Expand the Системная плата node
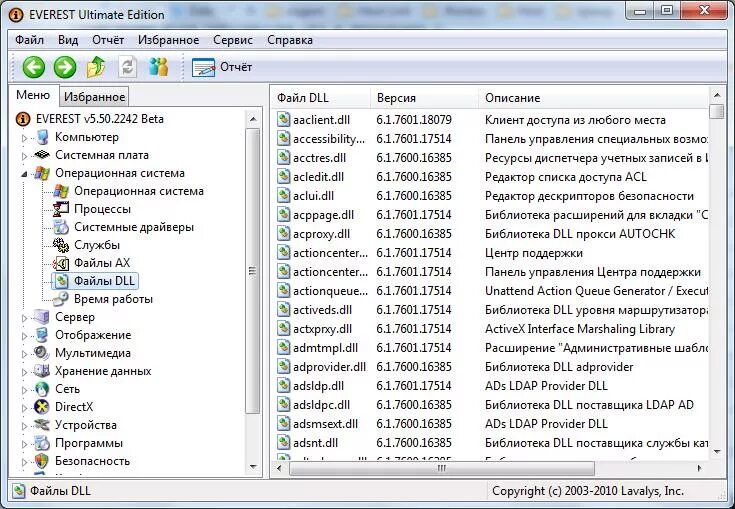The width and height of the screenshot is (735, 509). pyautogui.click(x=25, y=156)
